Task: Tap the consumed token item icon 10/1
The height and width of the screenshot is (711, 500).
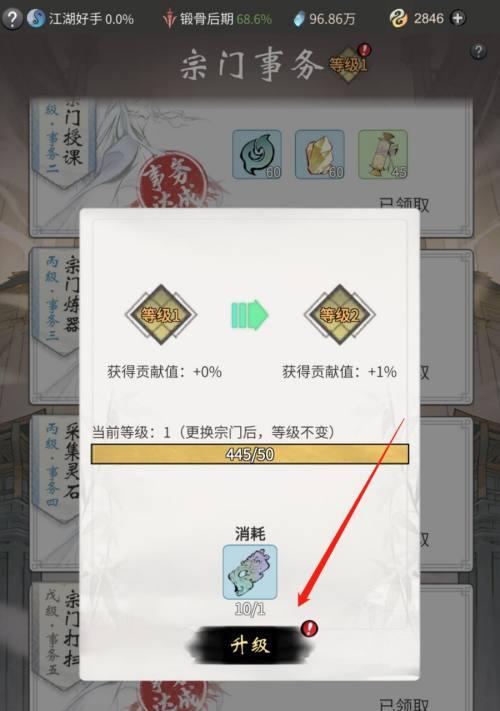Action: click(x=250, y=572)
